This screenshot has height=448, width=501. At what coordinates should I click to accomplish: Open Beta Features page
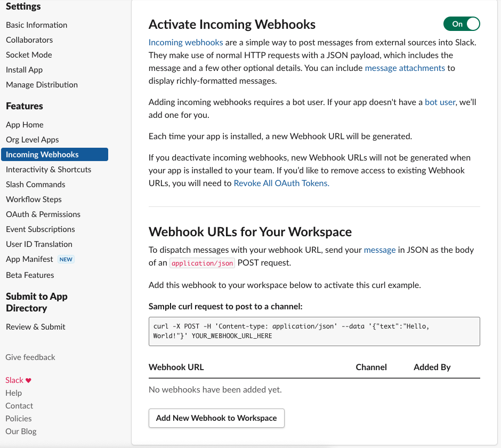30,275
